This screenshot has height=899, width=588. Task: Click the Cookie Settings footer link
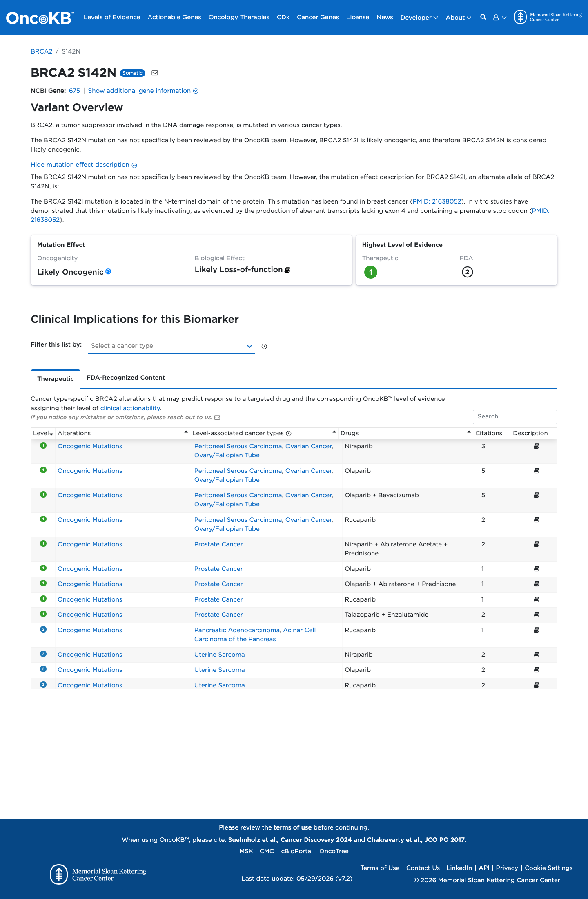click(x=548, y=868)
